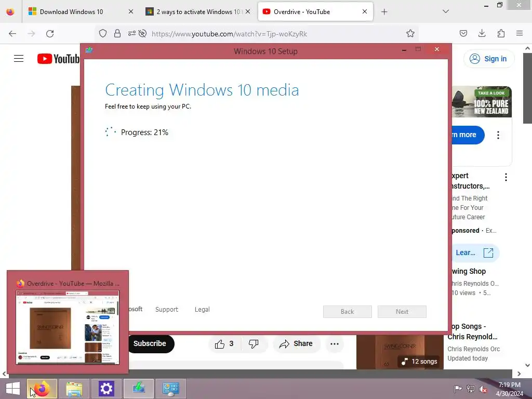Open Firefox extensions puzzle icon
This screenshot has height=399, width=532.
501,34
